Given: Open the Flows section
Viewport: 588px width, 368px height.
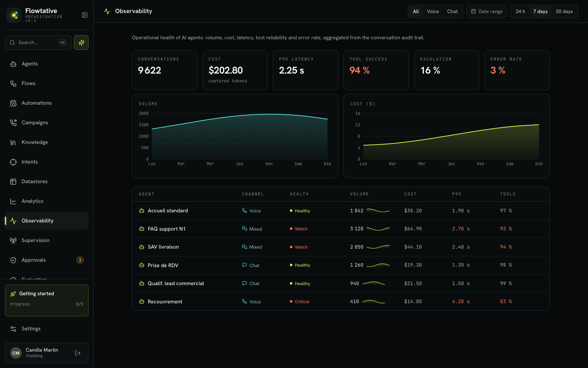Looking at the screenshot, I should point(47,83).
